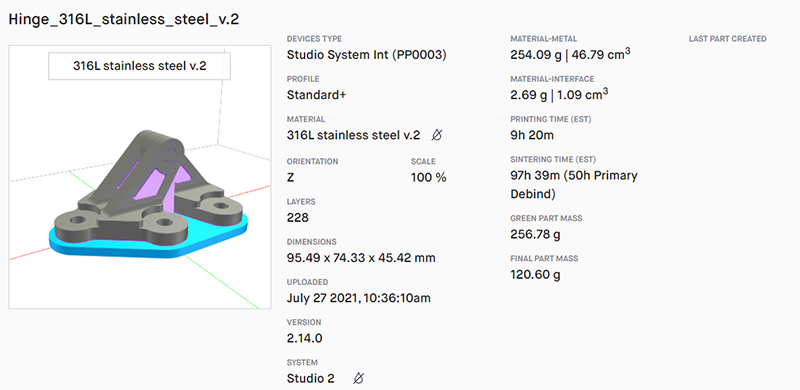
Task: Click the 95.49 x 74.33 x 45.42 mm dimensions
Action: [x=361, y=258]
